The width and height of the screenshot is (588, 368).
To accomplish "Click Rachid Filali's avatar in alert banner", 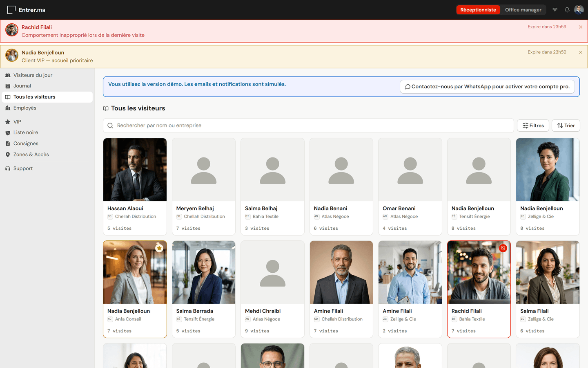I will click(x=12, y=30).
